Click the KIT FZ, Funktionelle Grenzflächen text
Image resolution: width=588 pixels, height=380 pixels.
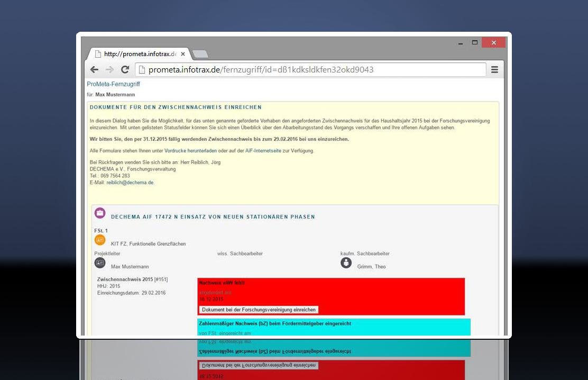coord(149,243)
